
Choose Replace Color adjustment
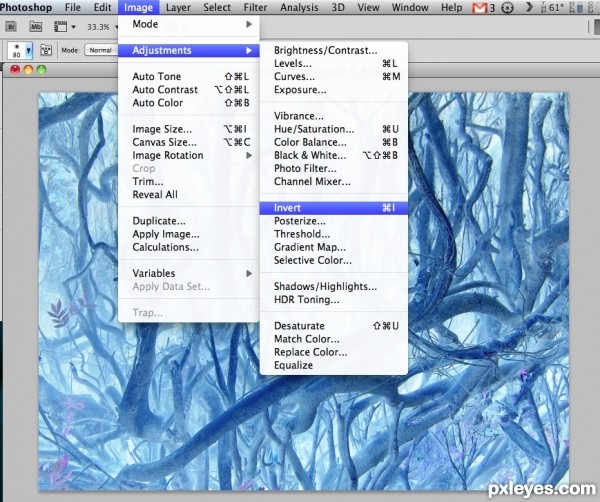[x=334, y=352]
